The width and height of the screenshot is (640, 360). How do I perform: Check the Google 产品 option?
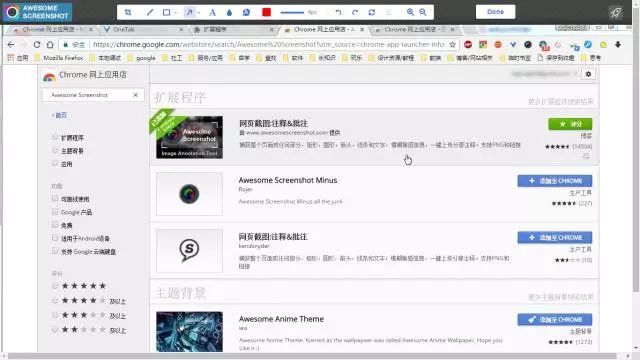pos(55,211)
